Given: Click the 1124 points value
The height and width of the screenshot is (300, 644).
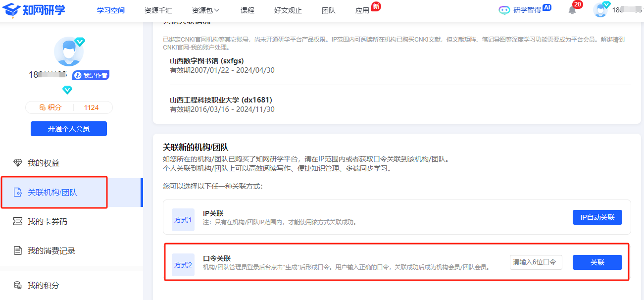Looking at the screenshot, I should pyautogui.click(x=91, y=107).
